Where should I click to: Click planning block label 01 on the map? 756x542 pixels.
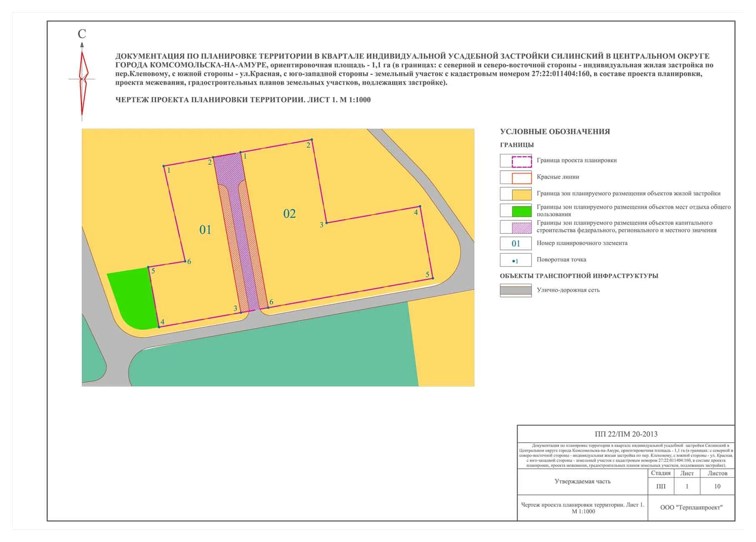pyautogui.click(x=205, y=229)
